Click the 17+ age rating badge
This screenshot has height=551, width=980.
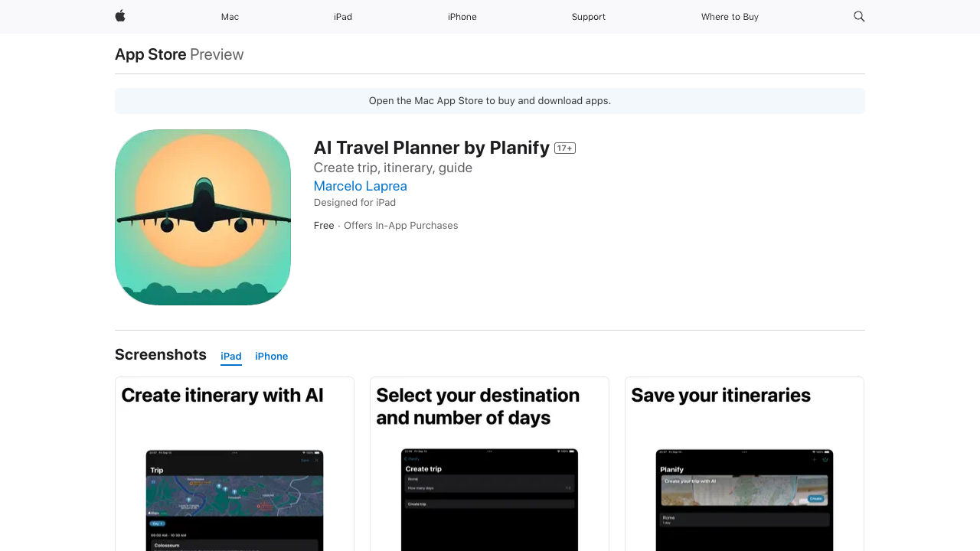pos(565,148)
